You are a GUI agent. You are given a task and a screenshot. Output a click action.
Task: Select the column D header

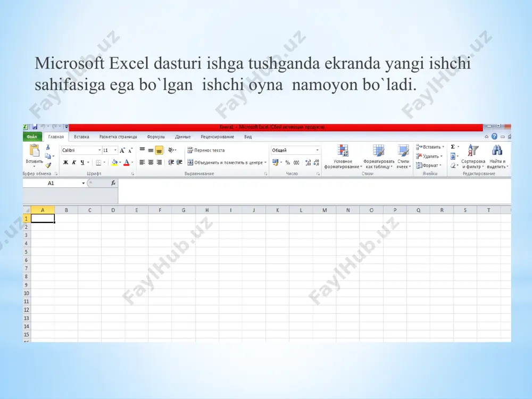coord(113,210)
